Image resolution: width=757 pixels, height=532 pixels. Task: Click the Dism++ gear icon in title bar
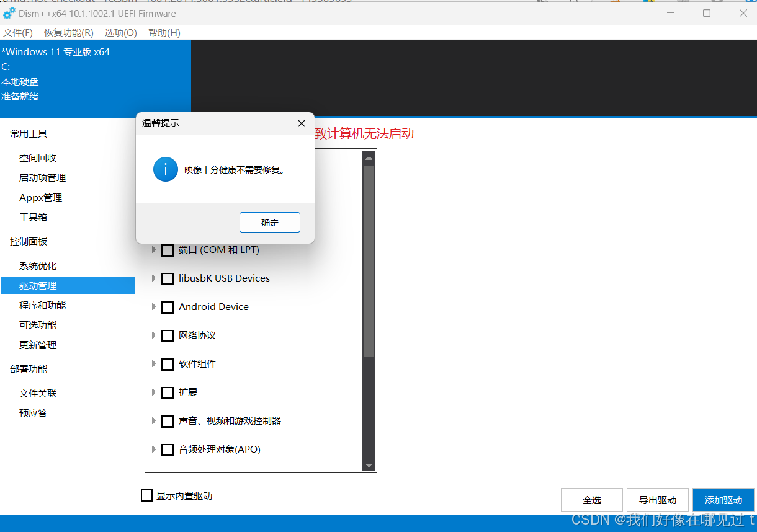coord(9,13)
